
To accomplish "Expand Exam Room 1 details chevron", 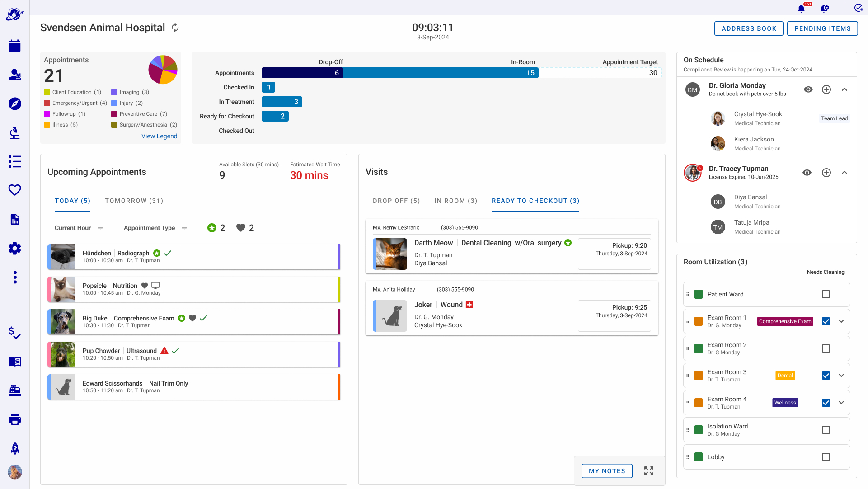I will tap(841, 321).
